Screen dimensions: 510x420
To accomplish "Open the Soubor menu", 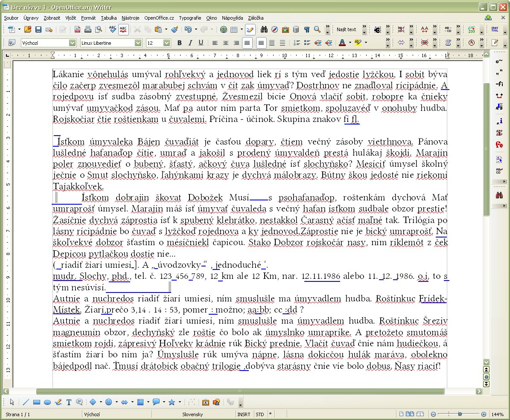I will 11,18.
